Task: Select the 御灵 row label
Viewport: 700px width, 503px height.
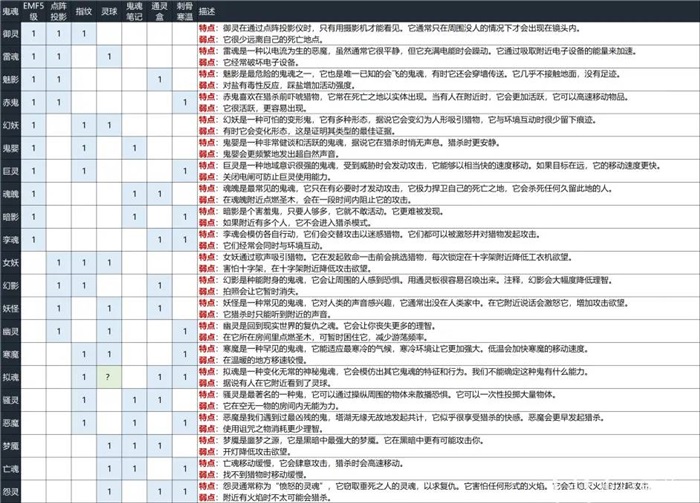Action: [11, 34]
